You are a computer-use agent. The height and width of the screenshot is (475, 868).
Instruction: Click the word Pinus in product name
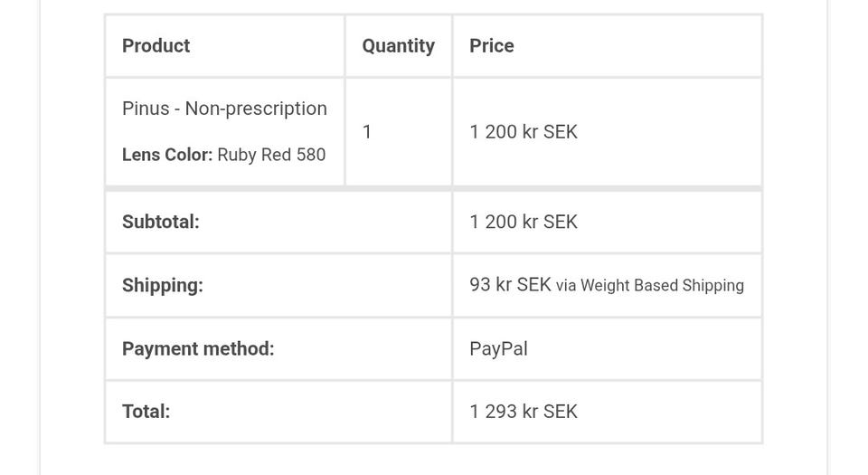click(146, 109)
